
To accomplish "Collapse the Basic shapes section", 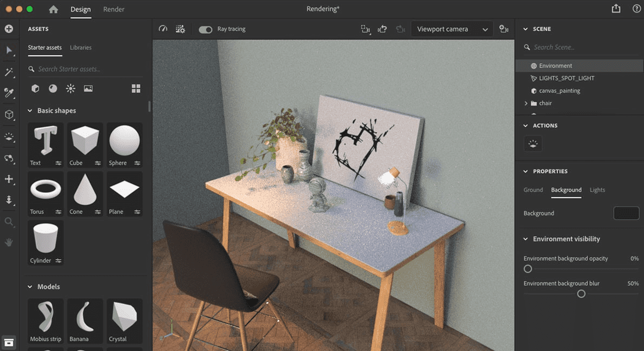I will [30, 110].
